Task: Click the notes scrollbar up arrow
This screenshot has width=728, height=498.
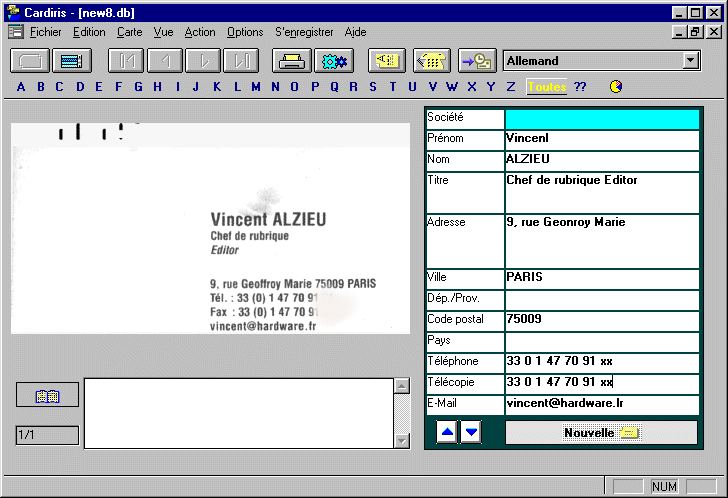Action: click(x=402, y=386)
